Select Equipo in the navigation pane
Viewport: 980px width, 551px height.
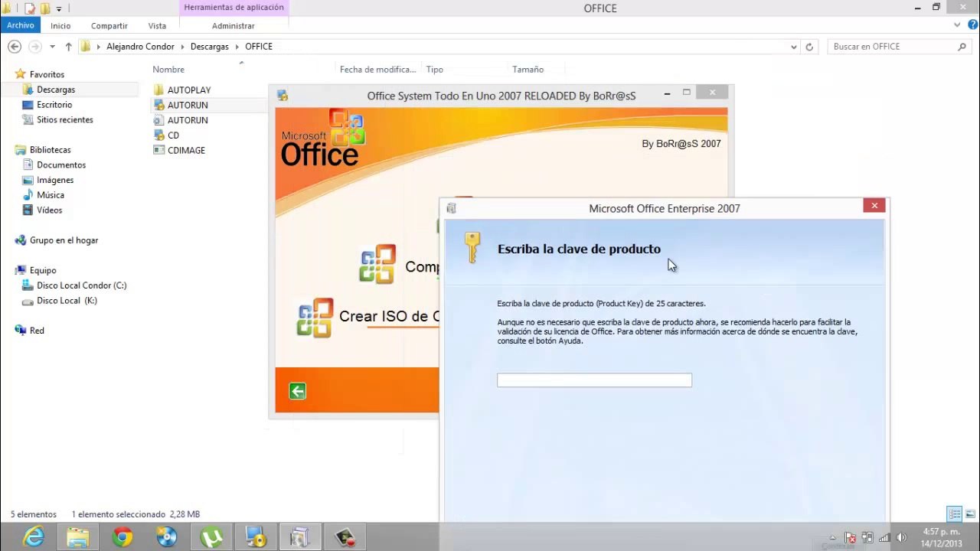click(43, 270)
